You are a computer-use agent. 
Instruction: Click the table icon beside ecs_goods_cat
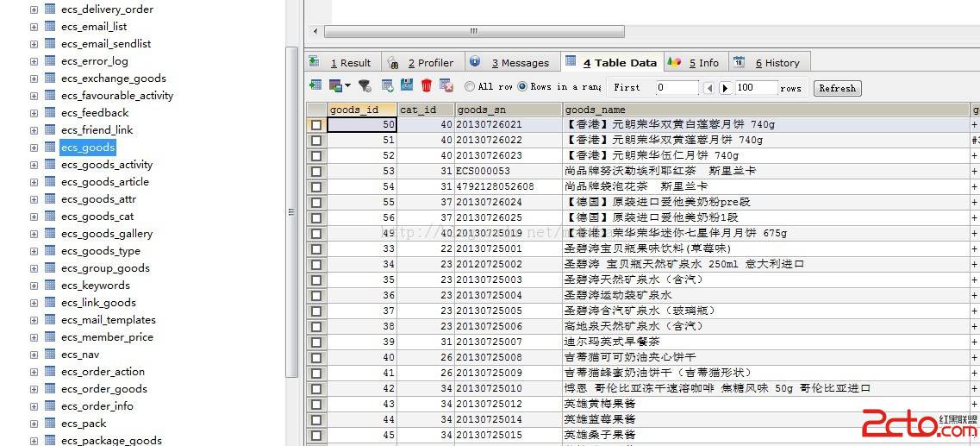[x=50, y=217]
